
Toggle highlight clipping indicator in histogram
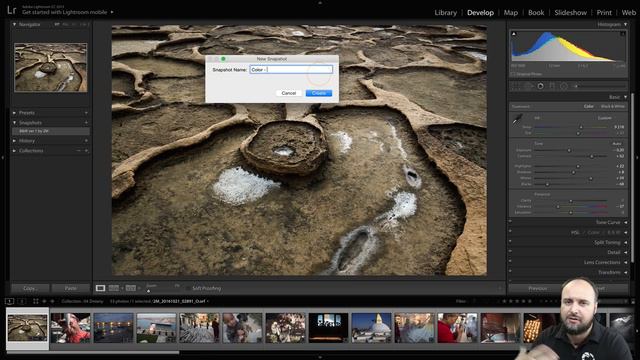[622, 34]
